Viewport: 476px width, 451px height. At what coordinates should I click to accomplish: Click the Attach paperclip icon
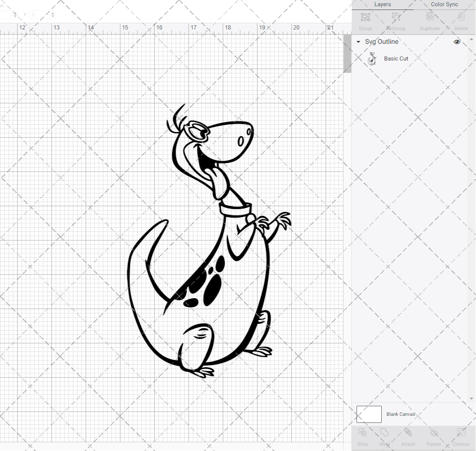coord(408,432)
